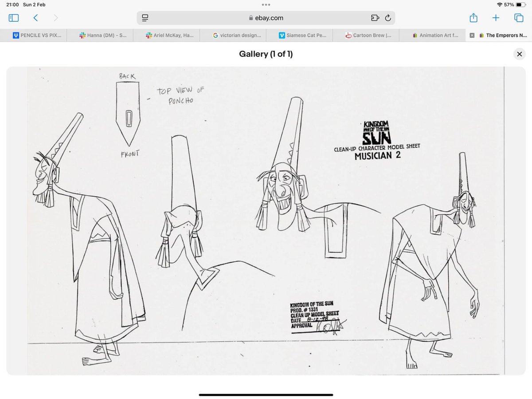The height and width of the screenshot is (399, 532).
Task: Tap the 21:00 clock in status bar
Action: click(x=13, y=4)
